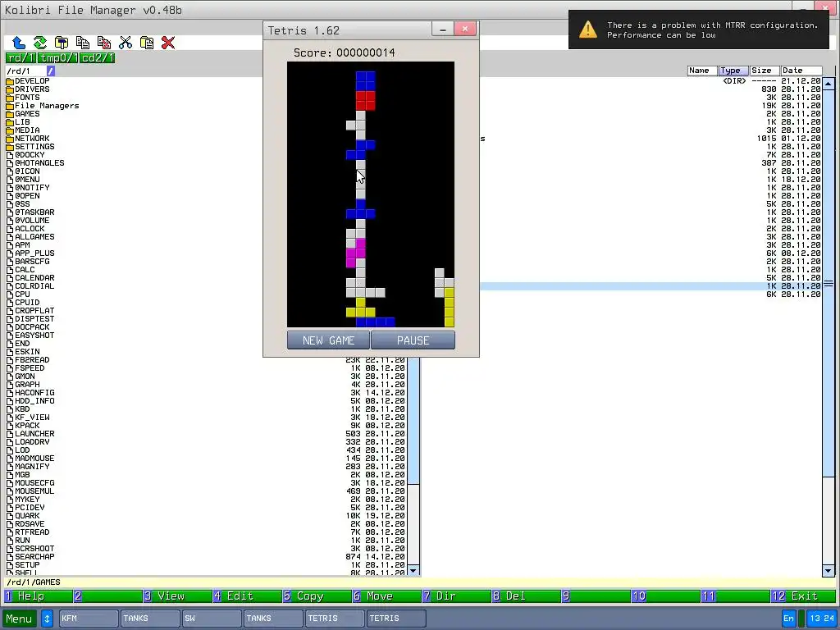Click the blue arrows icon next to Menu

tap(47, 619)
